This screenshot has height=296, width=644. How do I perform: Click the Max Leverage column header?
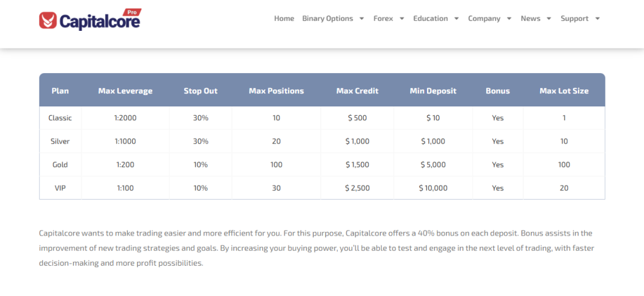tap(125, 91)
